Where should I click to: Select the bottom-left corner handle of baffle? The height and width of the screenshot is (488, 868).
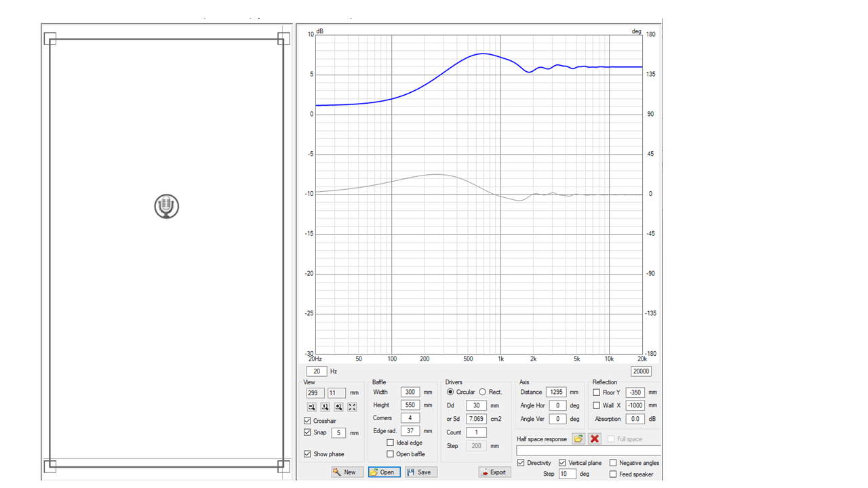coord(50,466)
